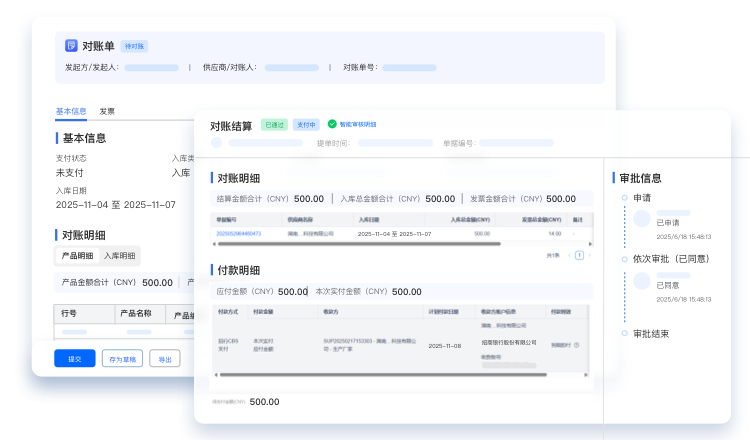Viewport: 750px width, 440px height.
Task: Switch to the 发票 tab
Action: (x=107, y=111)
